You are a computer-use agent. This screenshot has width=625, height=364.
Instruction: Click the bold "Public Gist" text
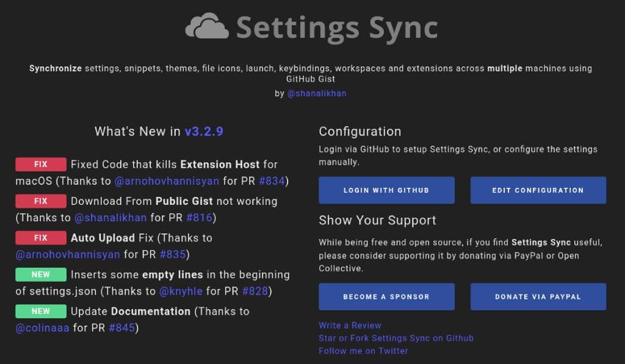(x=184, y=201)
